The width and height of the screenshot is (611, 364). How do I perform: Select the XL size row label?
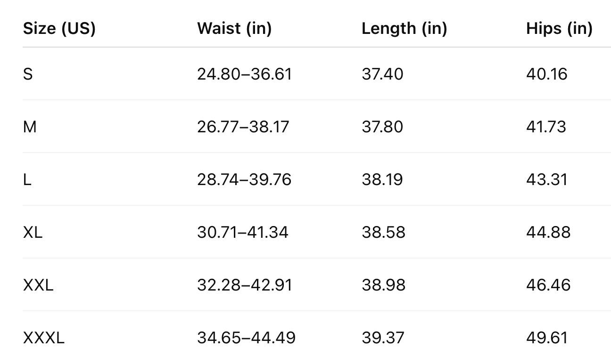click(33, 232)
